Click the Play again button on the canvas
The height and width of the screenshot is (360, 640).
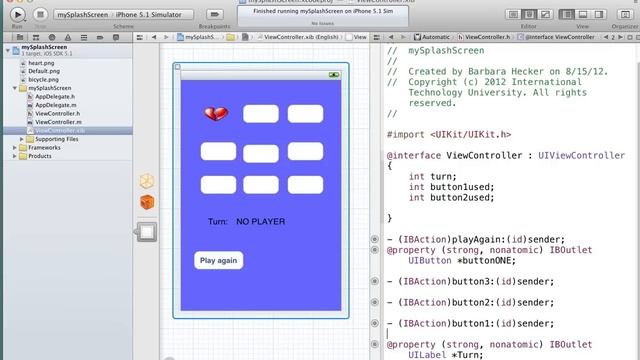(219, 260)
